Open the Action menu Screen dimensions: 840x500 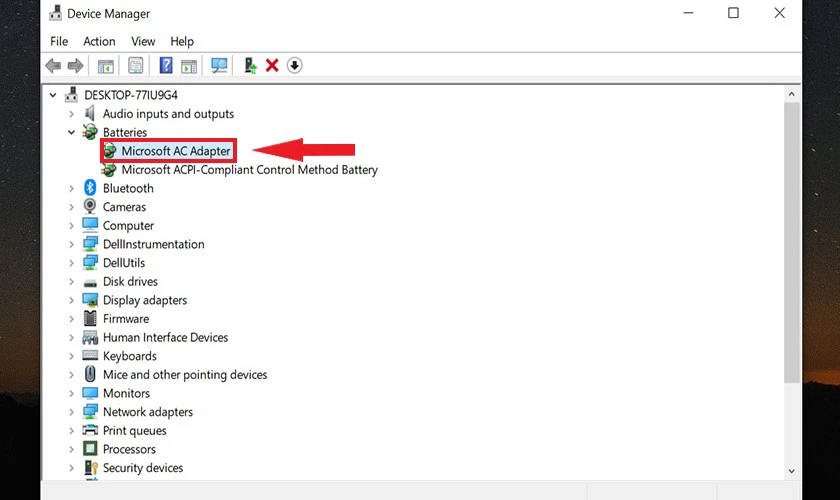99,41
